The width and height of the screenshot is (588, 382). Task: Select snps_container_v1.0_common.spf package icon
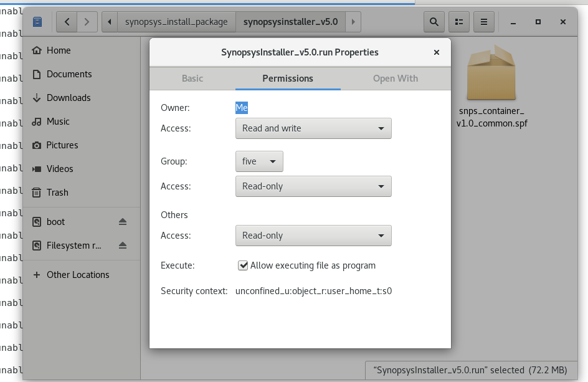click(x=491, y=73)
